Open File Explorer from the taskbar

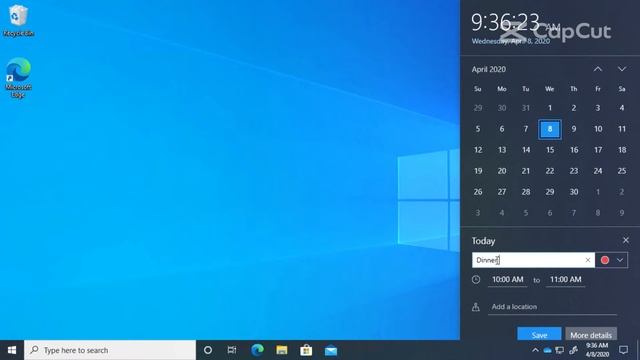(282, 350)
